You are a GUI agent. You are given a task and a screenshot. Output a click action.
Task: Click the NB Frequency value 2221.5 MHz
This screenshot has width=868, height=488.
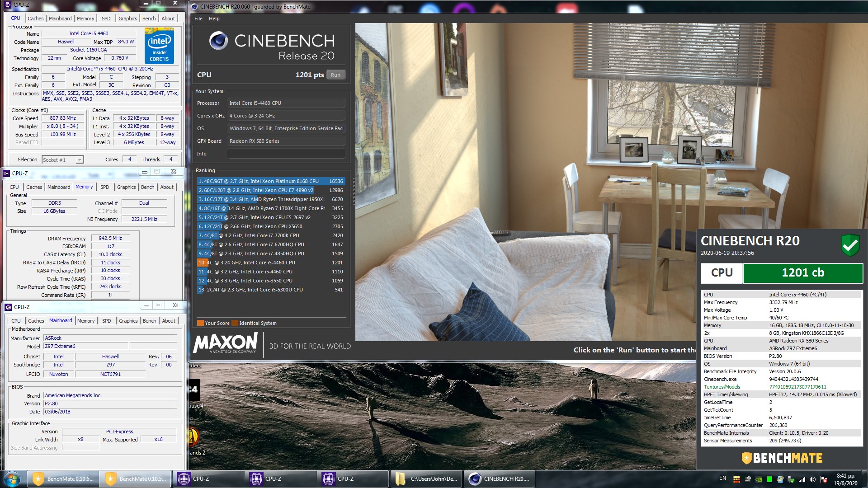[x=144, y=219]
